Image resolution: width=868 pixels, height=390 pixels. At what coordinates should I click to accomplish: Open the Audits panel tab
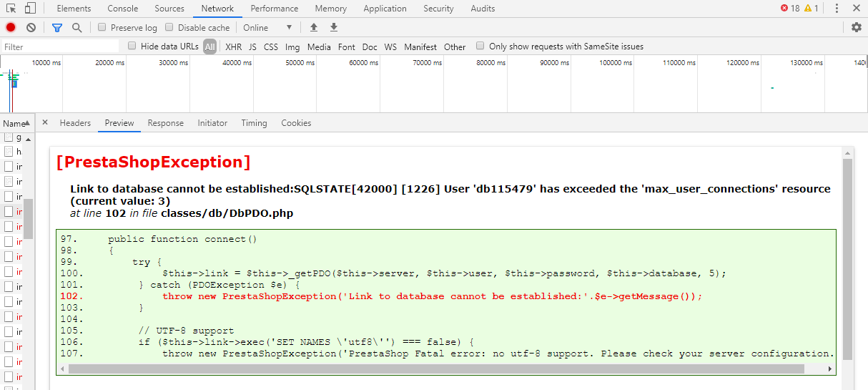[x=483, y=9]
